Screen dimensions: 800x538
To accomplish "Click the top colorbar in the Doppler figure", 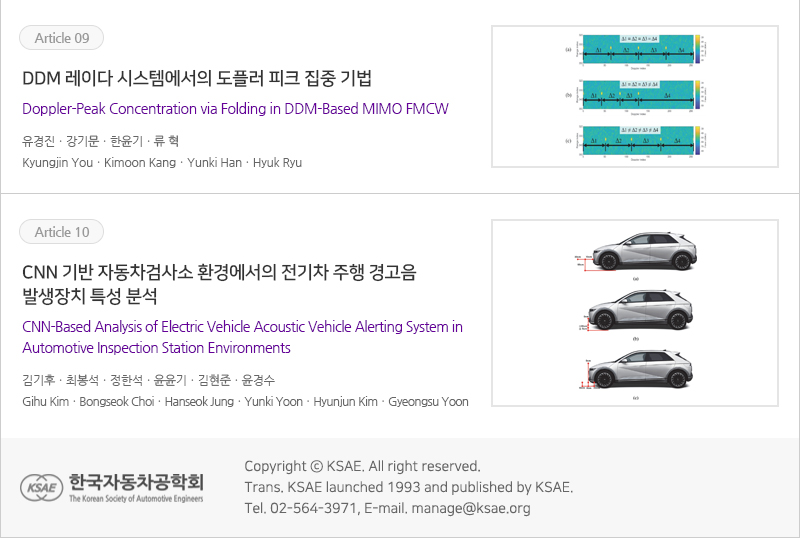I will click(x=699, y=48).
